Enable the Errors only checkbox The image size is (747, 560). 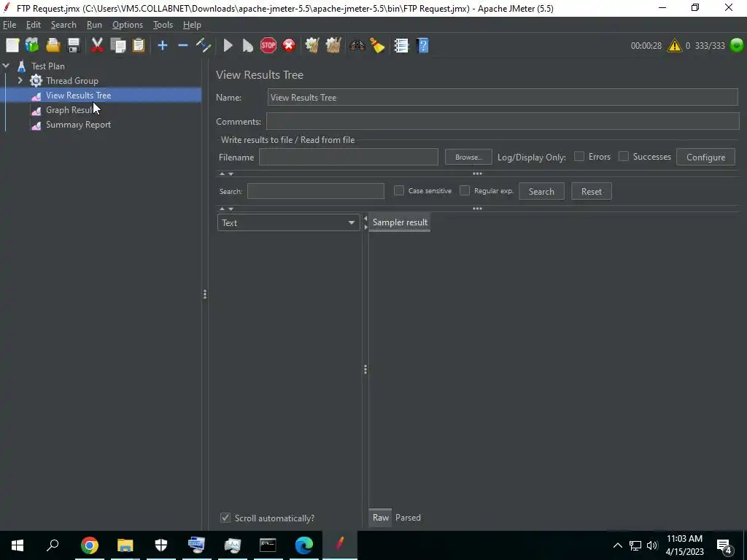click(578, 156)
